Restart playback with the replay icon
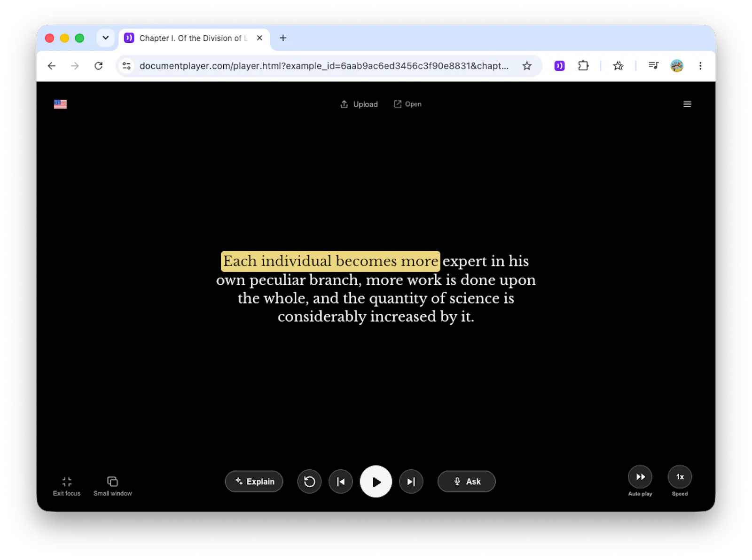 (309, 482)
